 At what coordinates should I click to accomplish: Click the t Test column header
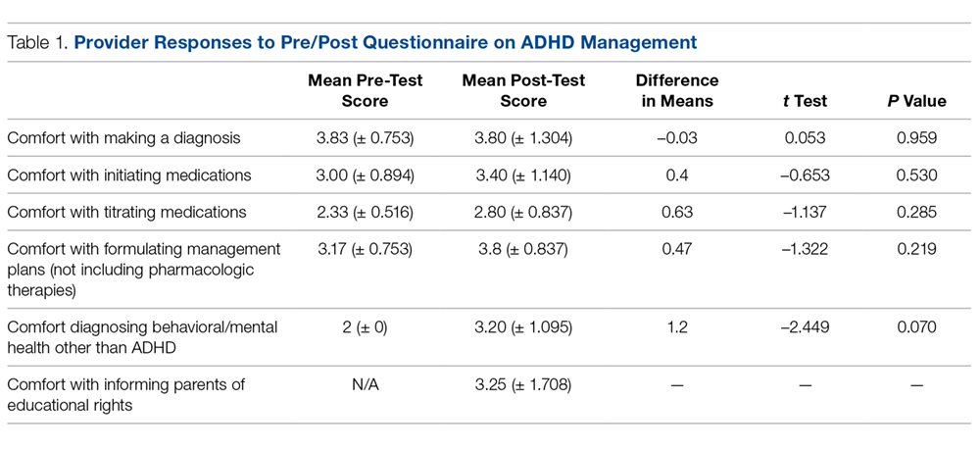[805, 100]
